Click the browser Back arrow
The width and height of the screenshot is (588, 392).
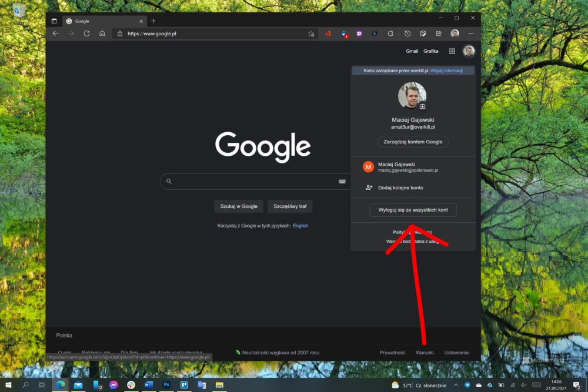point(55,33)
